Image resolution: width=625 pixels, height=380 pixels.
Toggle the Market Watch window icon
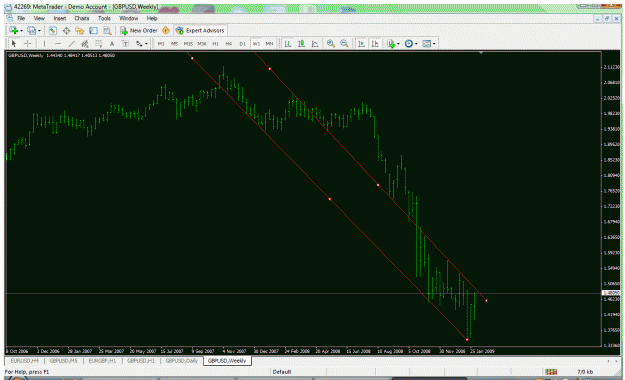point(53,31)
